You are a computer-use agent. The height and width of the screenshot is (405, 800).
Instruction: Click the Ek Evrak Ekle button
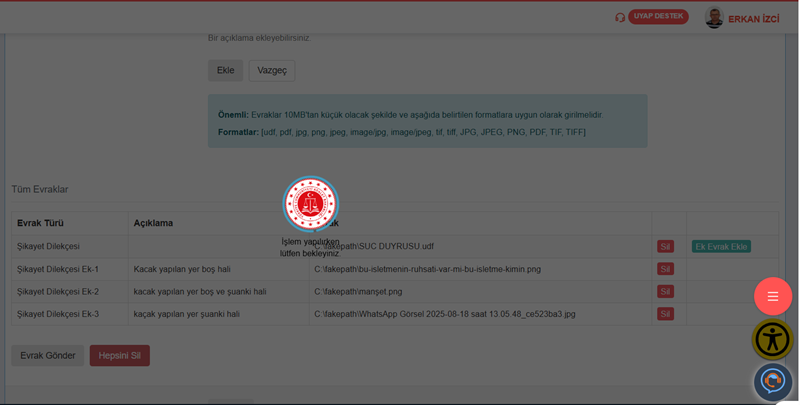click(x=721, y=246)
